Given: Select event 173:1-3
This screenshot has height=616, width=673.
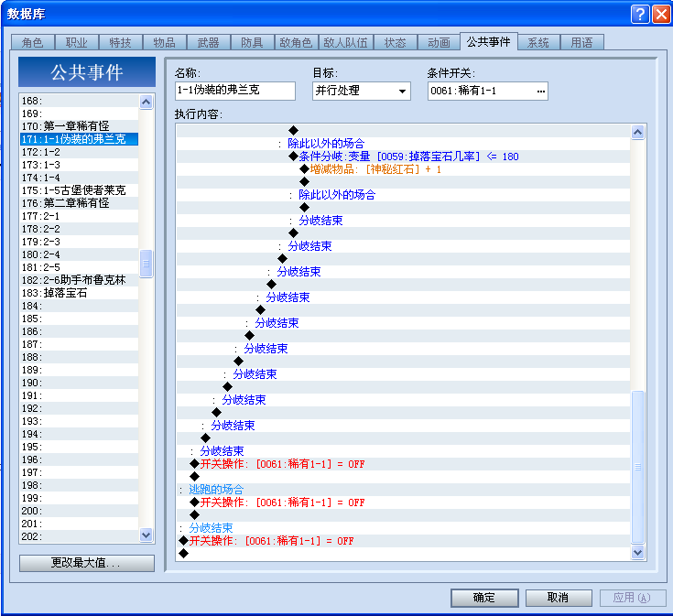Looking at the screenshot, I should [79, 165].
